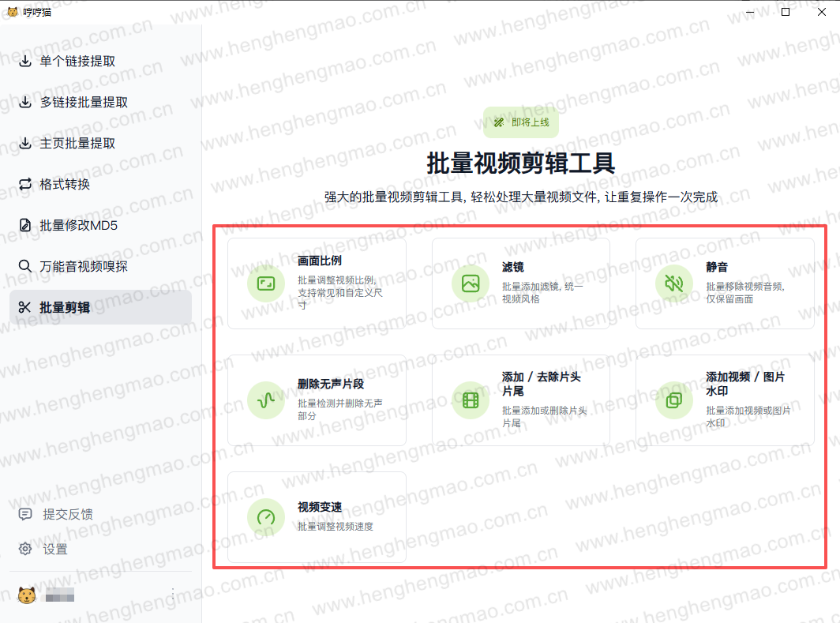Click the cat avatar at bottom left
The image size is (840, 623).
click(x=27, y=595)
